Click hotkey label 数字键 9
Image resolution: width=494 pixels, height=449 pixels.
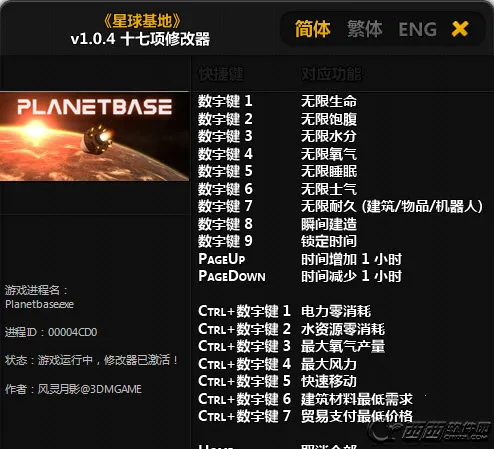225,241
